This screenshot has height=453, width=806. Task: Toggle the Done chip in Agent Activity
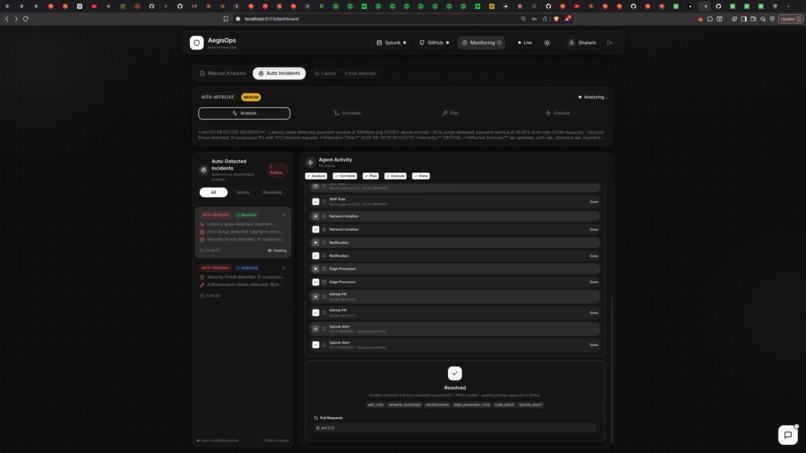[421, 176]
